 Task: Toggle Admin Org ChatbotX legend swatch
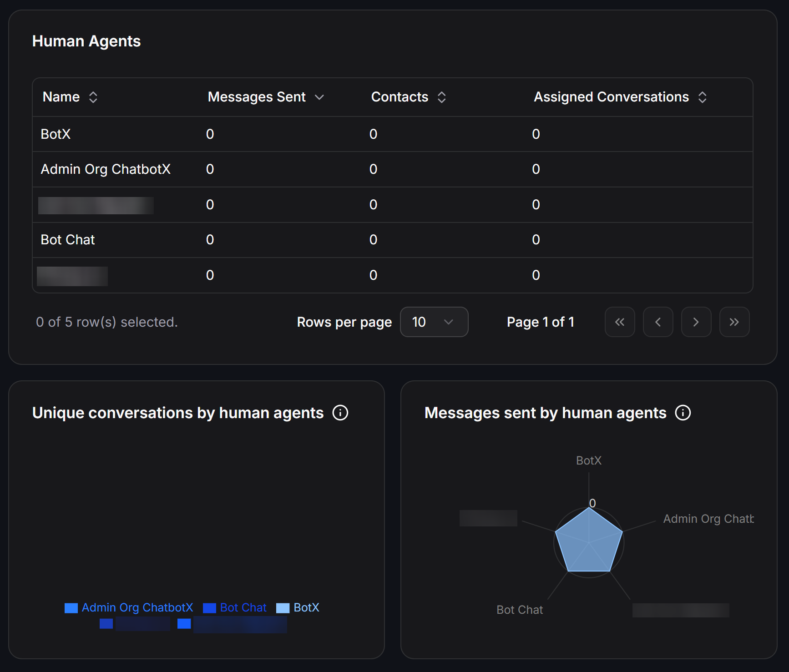coord(71,608)
